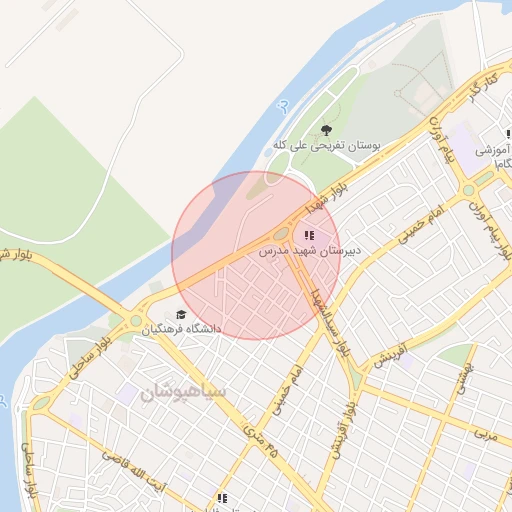This screenshot has height=512, width=512.
Task: Click the tree icon of بوستان تفریحی علی کله park
Action: click(326, 130)
